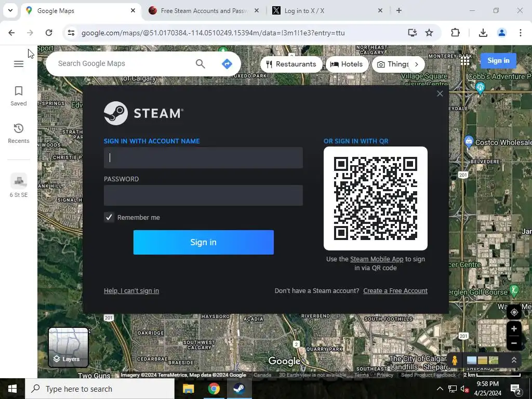Click the install app icon in address bar

point(412,33)
